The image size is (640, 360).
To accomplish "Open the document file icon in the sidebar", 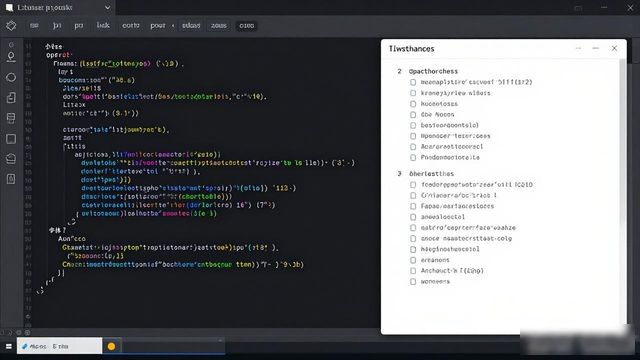I will tap(11, 98).
